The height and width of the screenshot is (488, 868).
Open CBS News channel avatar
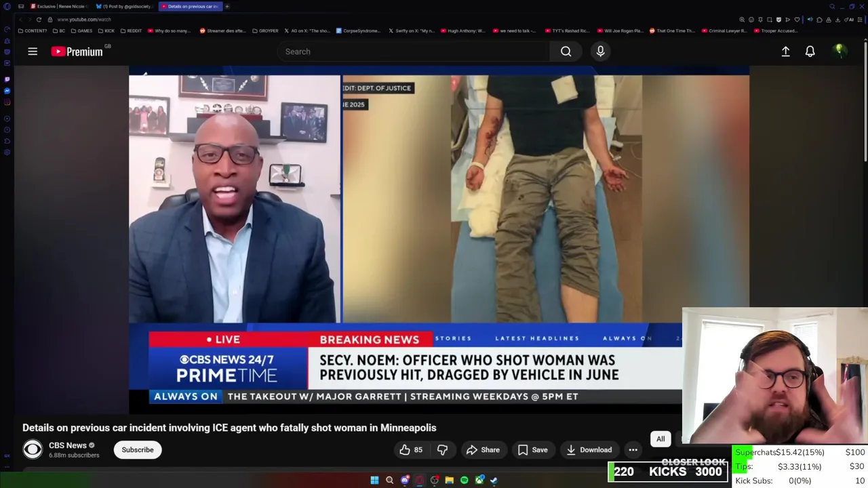[x=33, y=449]
